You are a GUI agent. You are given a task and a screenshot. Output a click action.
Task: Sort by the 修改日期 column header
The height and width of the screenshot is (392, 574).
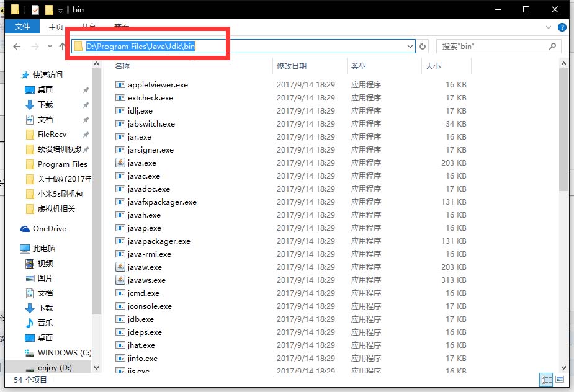pyautogui.click(x=292, y=66)
